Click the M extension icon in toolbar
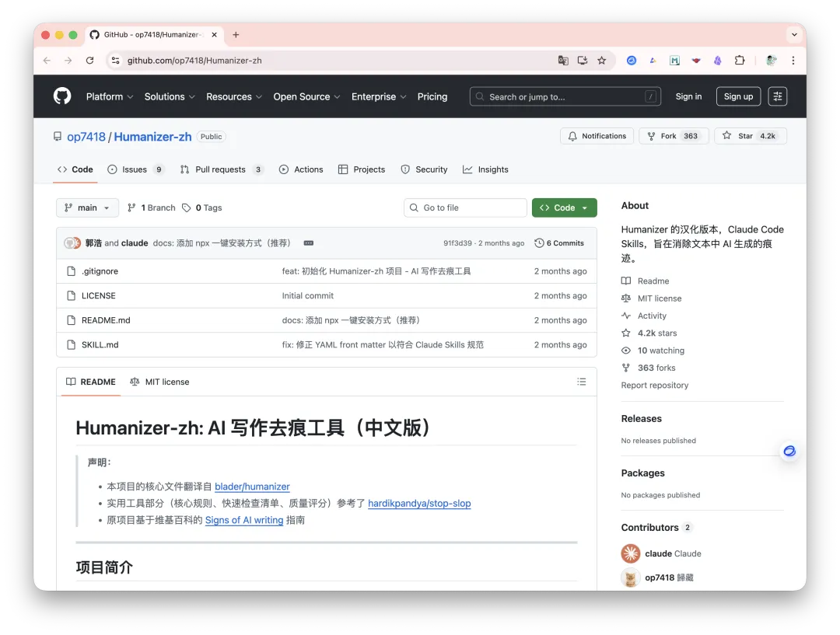840x635 pixels. pyautogui.click(x=674, y=61)
